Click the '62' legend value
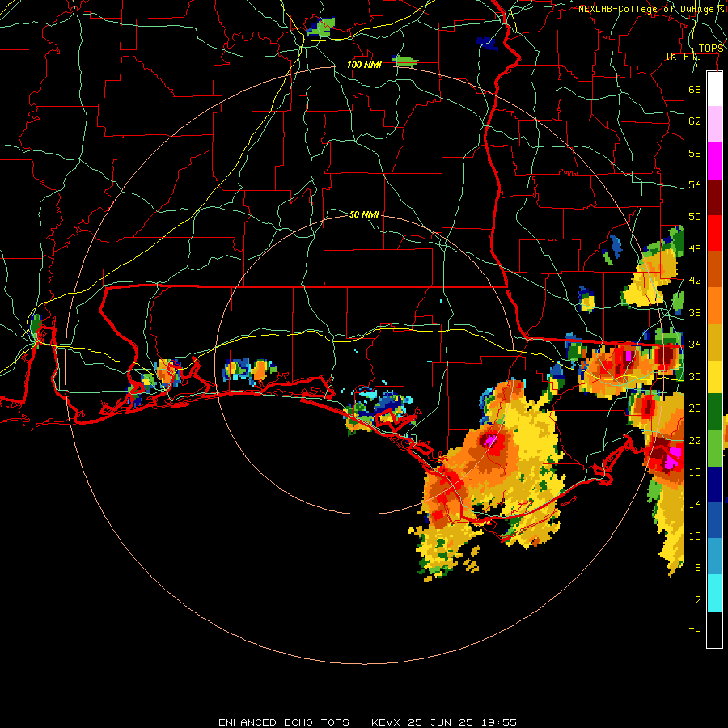The width and height of the screenshot is (728, 728). pyautogui.click(x=695, y=121)
